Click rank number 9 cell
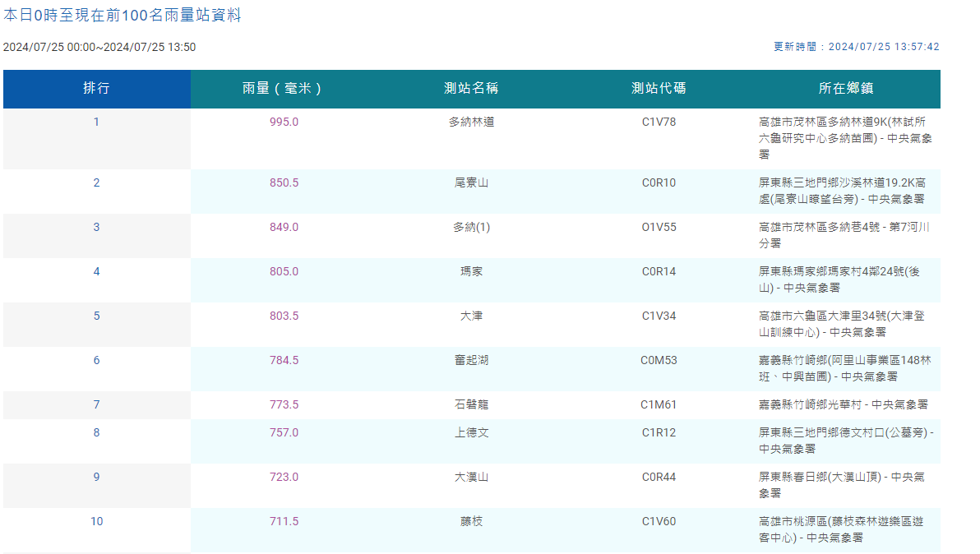980x554 pixels. pyautogui.click(x=97, y=485)
